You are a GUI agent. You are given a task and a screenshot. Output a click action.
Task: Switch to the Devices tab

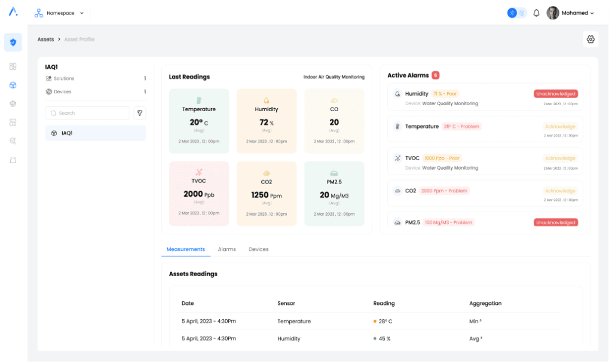pos(258,249)
